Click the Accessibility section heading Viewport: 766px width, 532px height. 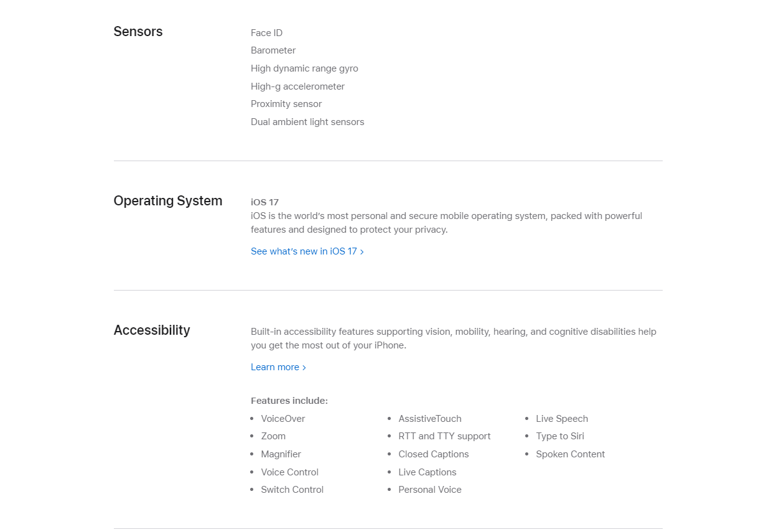pyautogui.click(x=152, y=330)
